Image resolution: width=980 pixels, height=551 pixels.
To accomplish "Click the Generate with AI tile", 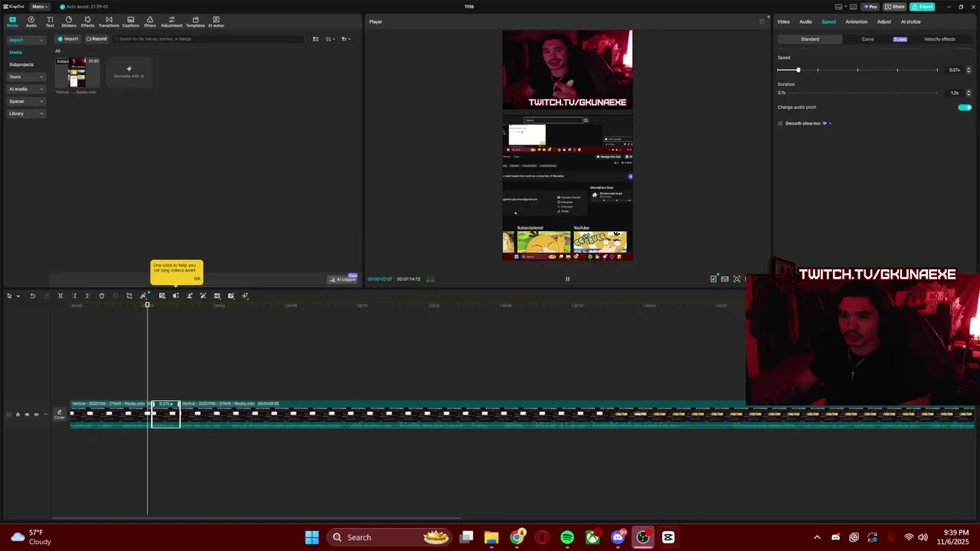I will pos(129,73).
